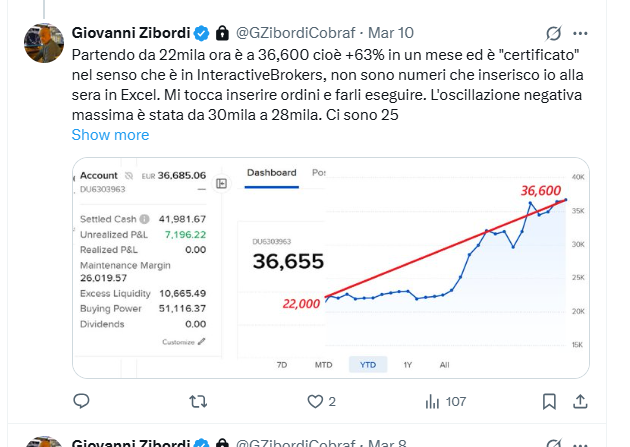Bookmark this tweet
Viewport: 630px width, 447px height.
click(x=549, y=402)
